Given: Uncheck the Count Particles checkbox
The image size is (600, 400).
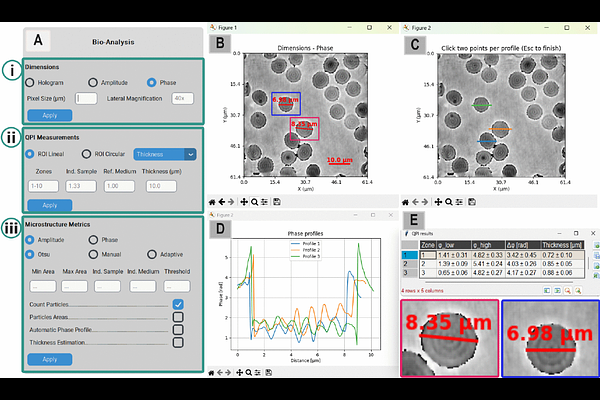Looking at the screenshot, I should 178,304.
